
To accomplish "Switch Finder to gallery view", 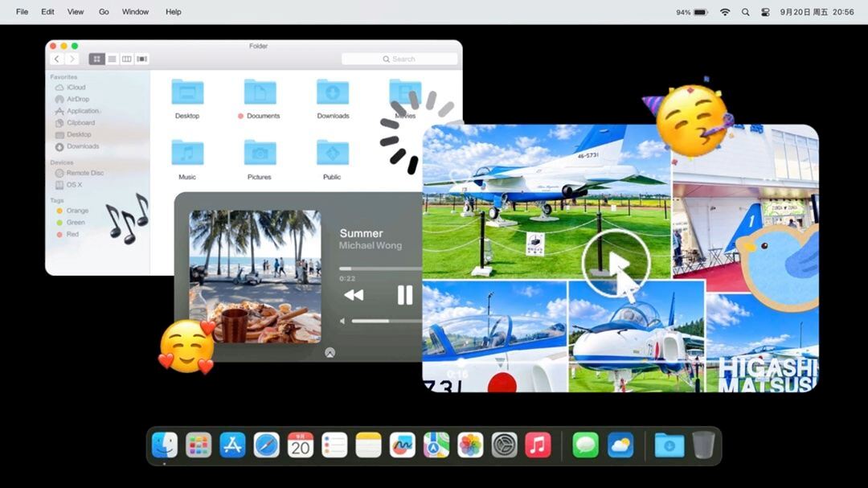I will tap(141, 59).
